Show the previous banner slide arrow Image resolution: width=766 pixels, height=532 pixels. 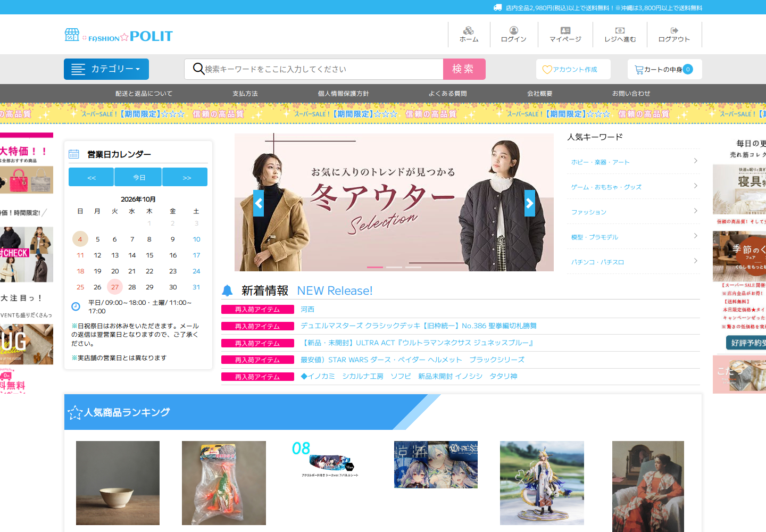point(259,203)
